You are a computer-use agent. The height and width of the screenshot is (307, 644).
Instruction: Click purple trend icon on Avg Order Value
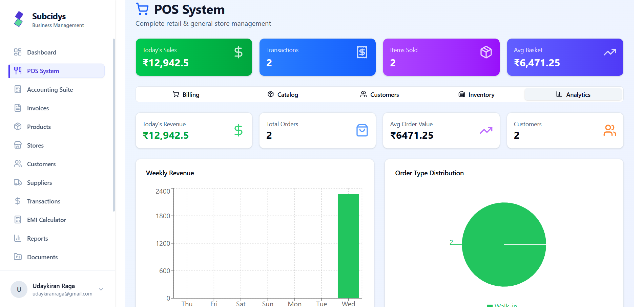point(486,130)
